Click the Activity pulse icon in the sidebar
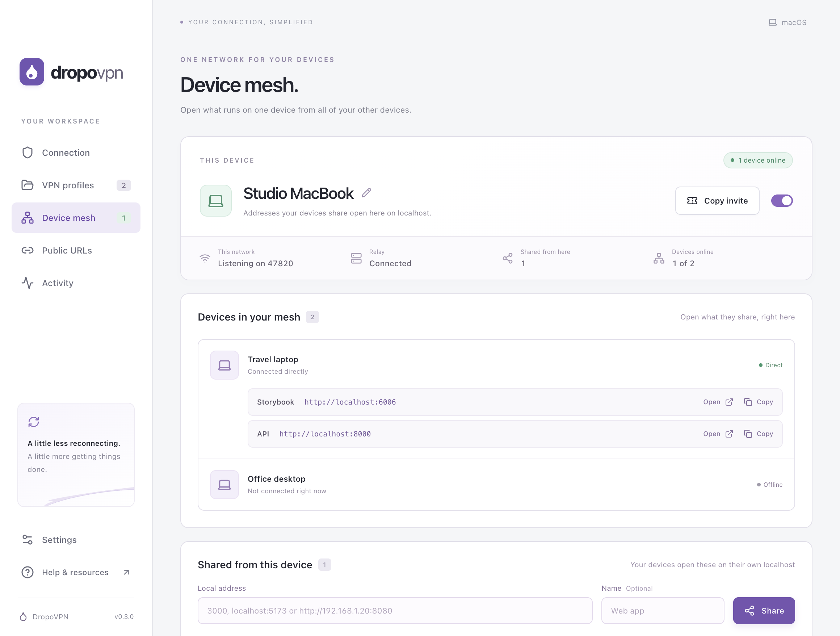This screenshot has width=840, height=636. click(x=28, y=283)
